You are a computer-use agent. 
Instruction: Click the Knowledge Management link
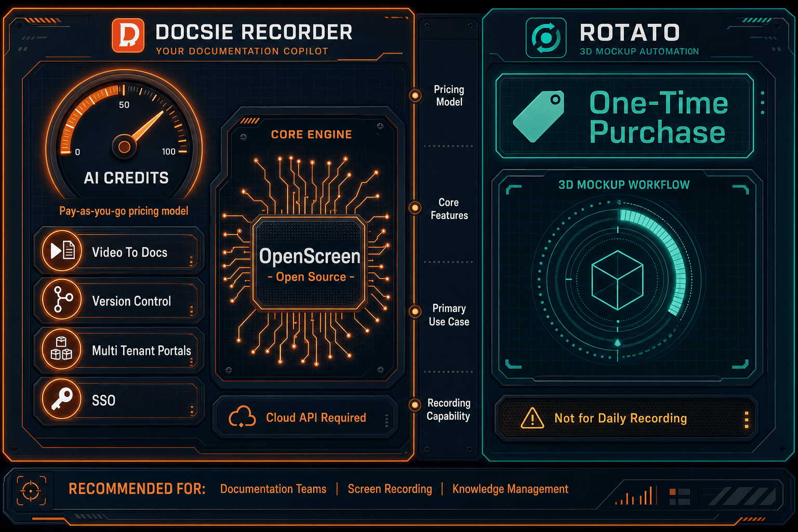(x=510, y=489)
